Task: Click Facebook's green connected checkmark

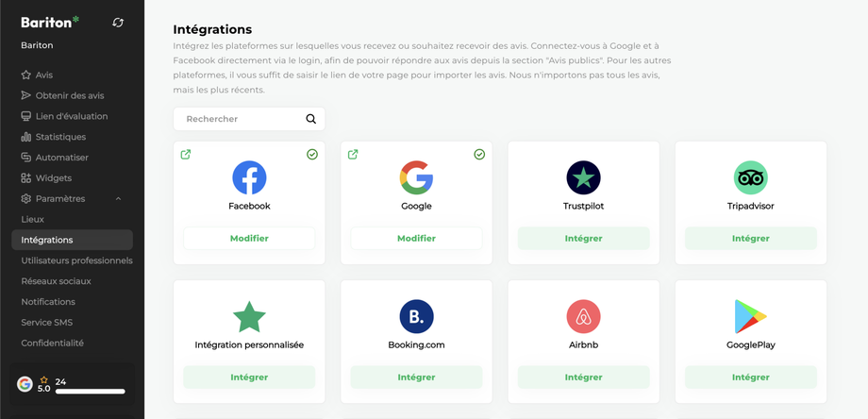Action: click(312, 155)
